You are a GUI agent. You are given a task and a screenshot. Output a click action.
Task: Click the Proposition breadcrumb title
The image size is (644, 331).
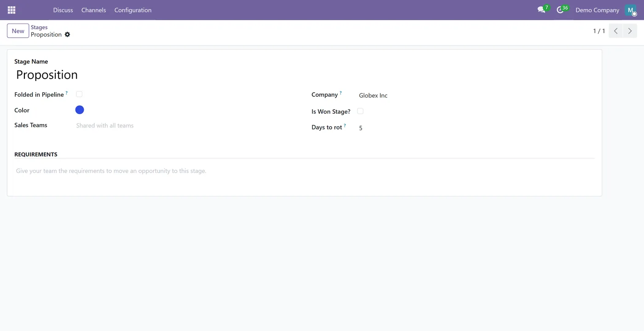[46, 35]
